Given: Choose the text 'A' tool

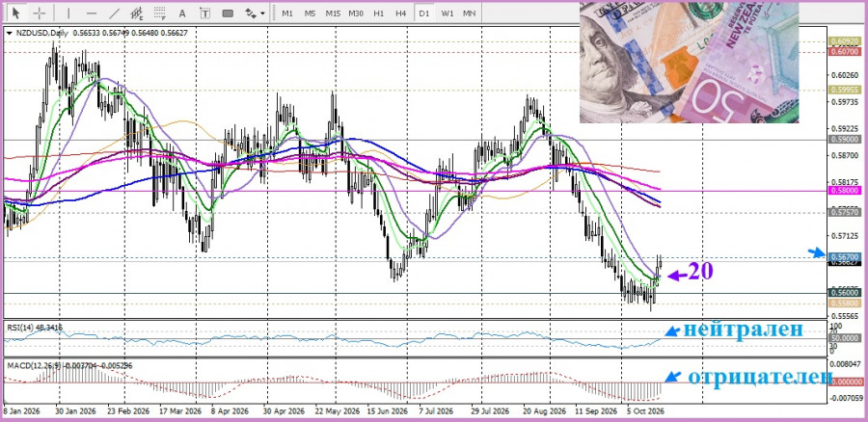Looking at the screenshot, I should 182,13.
